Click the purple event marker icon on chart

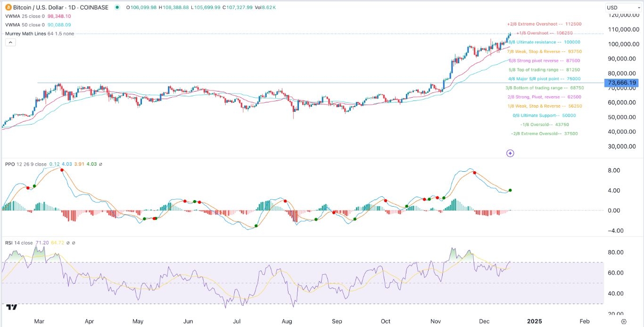[510, 153]
